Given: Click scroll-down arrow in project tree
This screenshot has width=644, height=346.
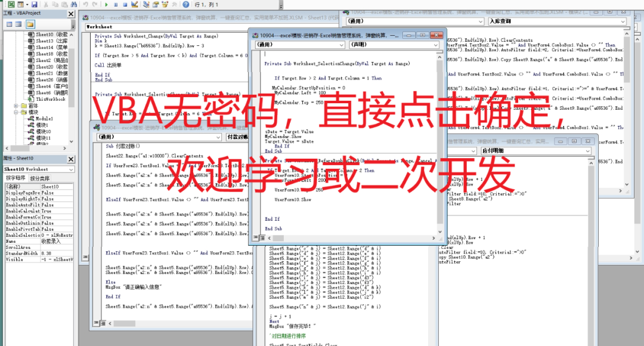Looking at the screenshot, I should (72, 141).
